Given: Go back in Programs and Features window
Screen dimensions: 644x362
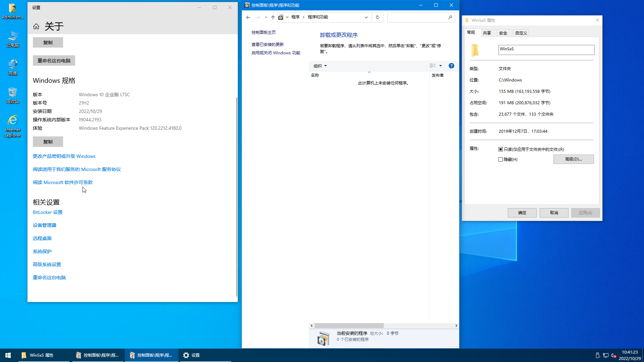Looking at the screenshot, I should (248, 17).
